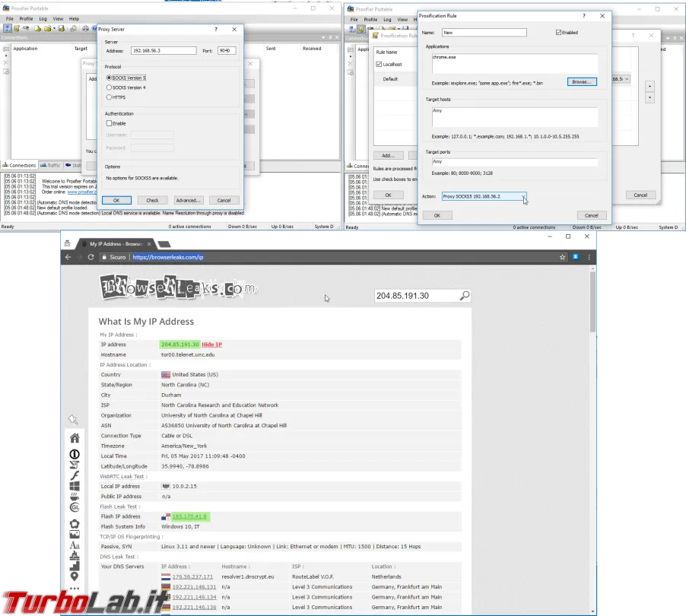The height and width of the screenshot is (616, 686).
Task: Open Geolocation pin icon in browserleaks sidebar
Action: 75,576
